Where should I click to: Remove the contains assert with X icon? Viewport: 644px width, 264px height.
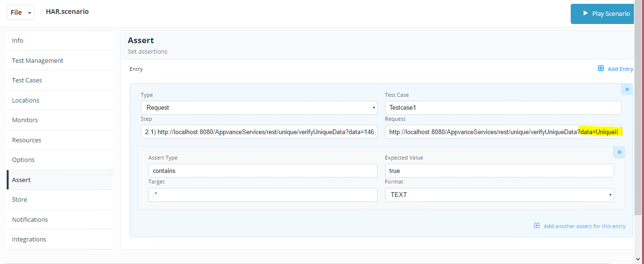click(x=619, y=152)
